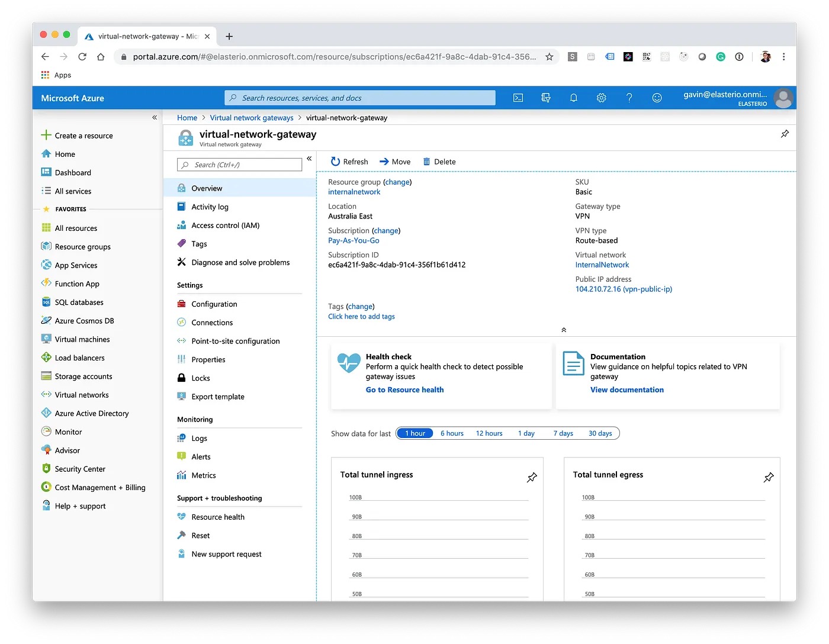Open a new browser tab
The width and height of the screenshot is (829, 644).
(229, 37)
